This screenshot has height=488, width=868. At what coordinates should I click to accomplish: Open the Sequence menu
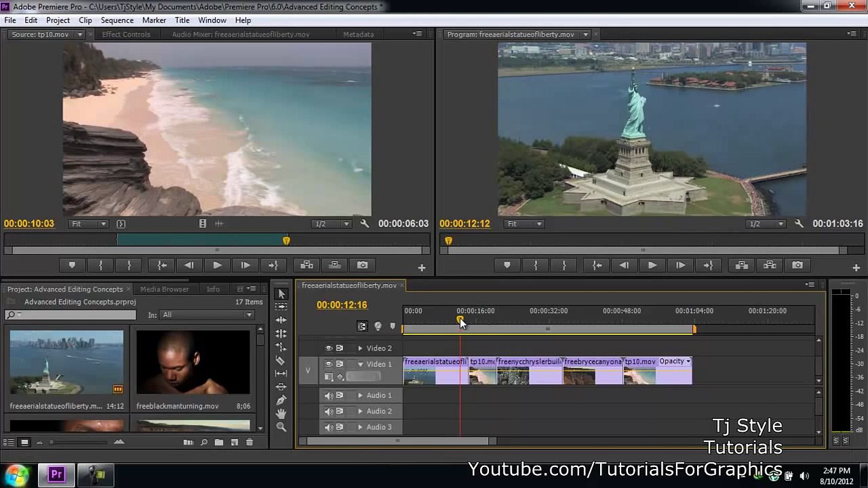[117, 20]
